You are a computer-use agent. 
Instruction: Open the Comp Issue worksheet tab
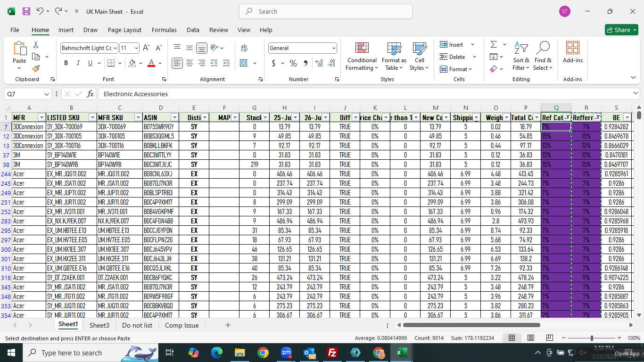point(182,325)
